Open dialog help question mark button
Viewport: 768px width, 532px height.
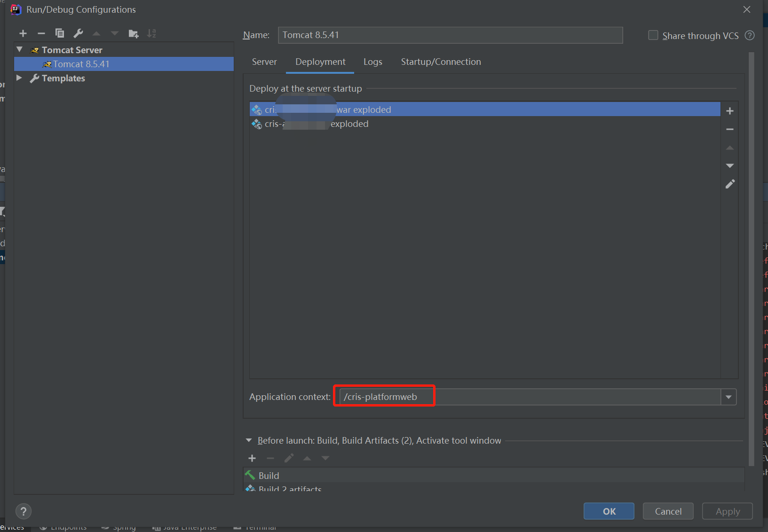[x=24, y=511]
